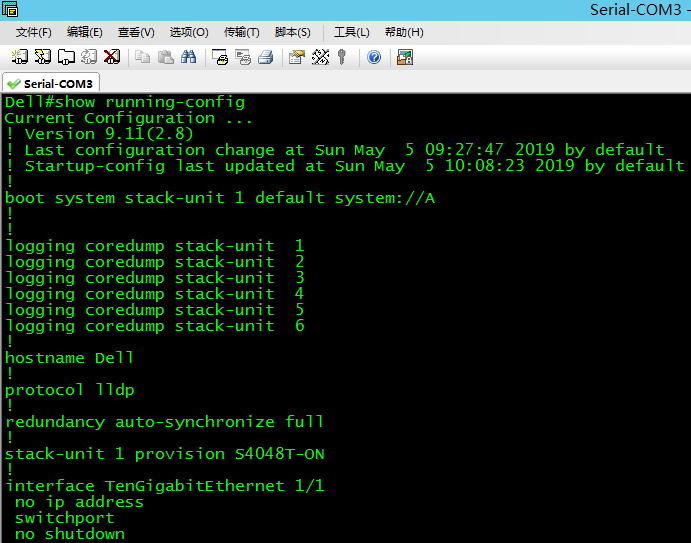Click the Paste clipboard icon
The height and width of the screenshot is (543, 691).
(166, 57)
